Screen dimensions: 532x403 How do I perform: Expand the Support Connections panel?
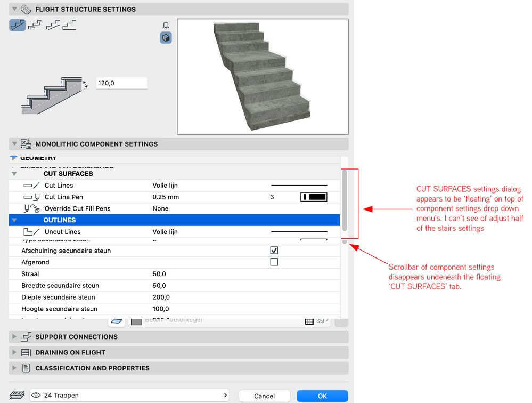(14, 337)
